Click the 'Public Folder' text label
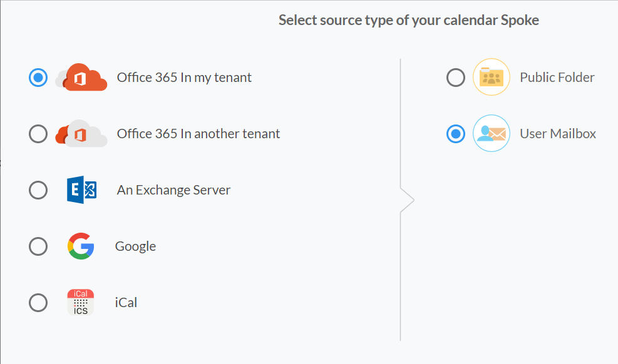The width and height of the screenshot is (618, 364). coord(557,78)
